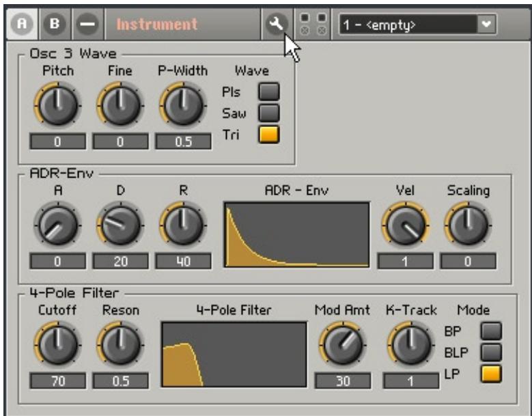532x416 pixels.
Task: Click the Vel knob
Action: 406,225
